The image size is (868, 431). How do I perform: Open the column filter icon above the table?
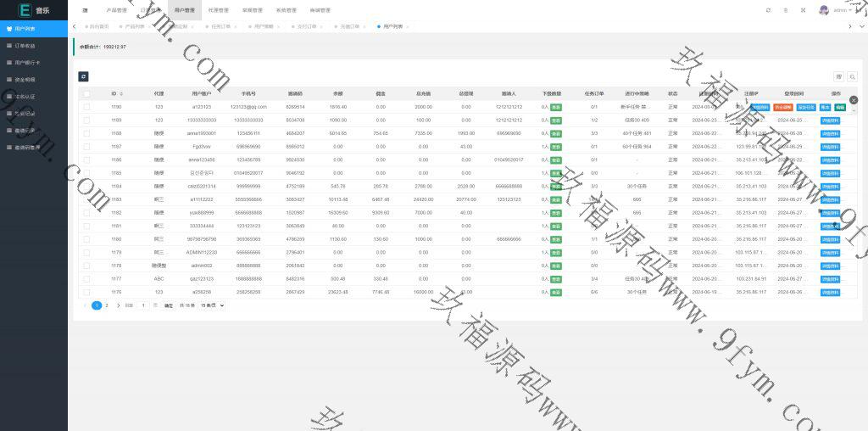point(839,76)
